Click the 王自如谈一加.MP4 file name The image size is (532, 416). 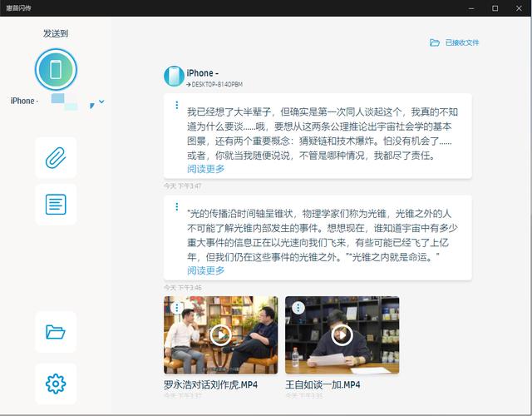click(x=323, y=384)
